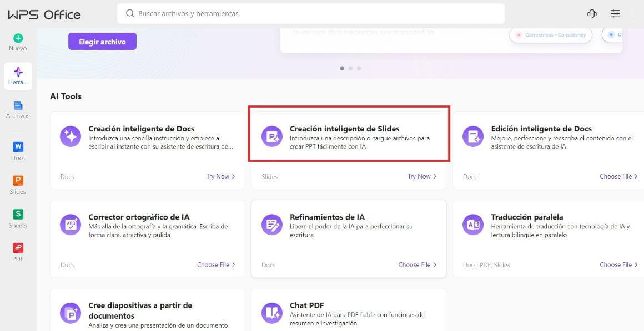The width and height of the screenshot is (644, 331).
Task: Click the Elegir archivo button
Action: coord(102,42)
